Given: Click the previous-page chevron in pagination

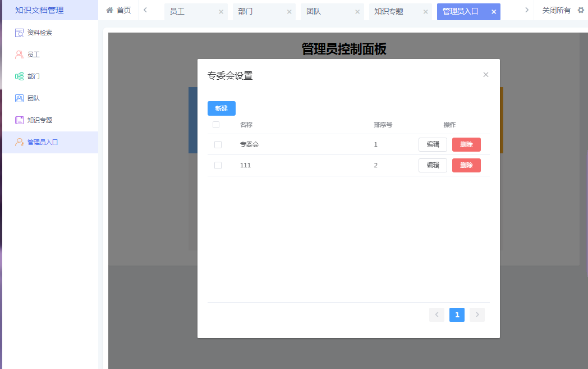Looking at the screenshot, I should [x=437, y=315].
